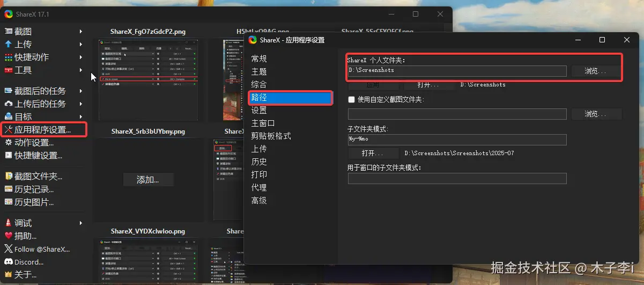
Task: Click the 子文件夹模式 field containing %y-%mo
Action: coord(457,140)
